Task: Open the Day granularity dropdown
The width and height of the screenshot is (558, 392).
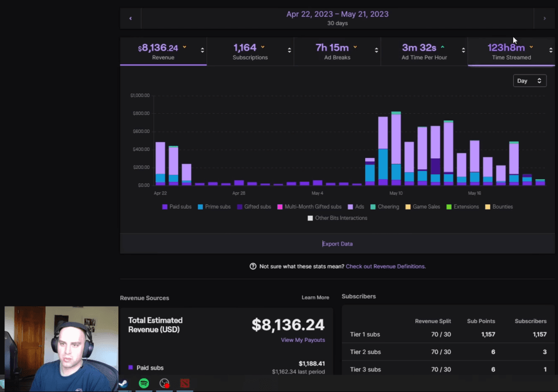Action: pyautogui.click(x=530, y=81)
